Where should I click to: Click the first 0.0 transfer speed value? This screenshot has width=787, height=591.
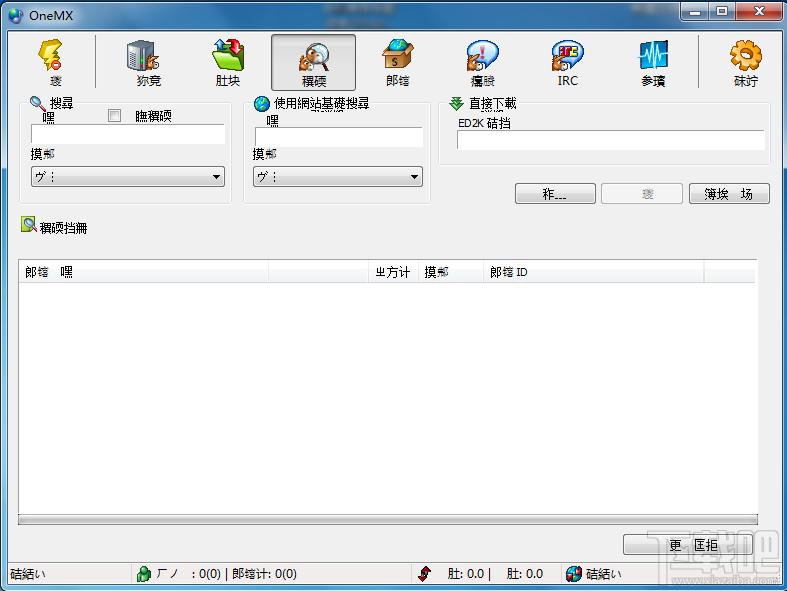[475, 573]
